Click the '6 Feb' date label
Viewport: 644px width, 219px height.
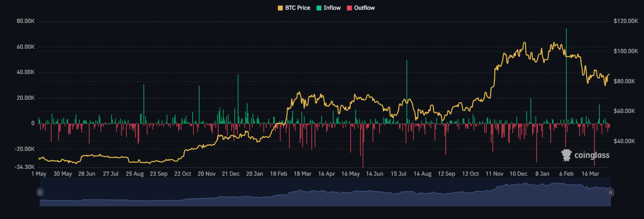click(566, 174)
